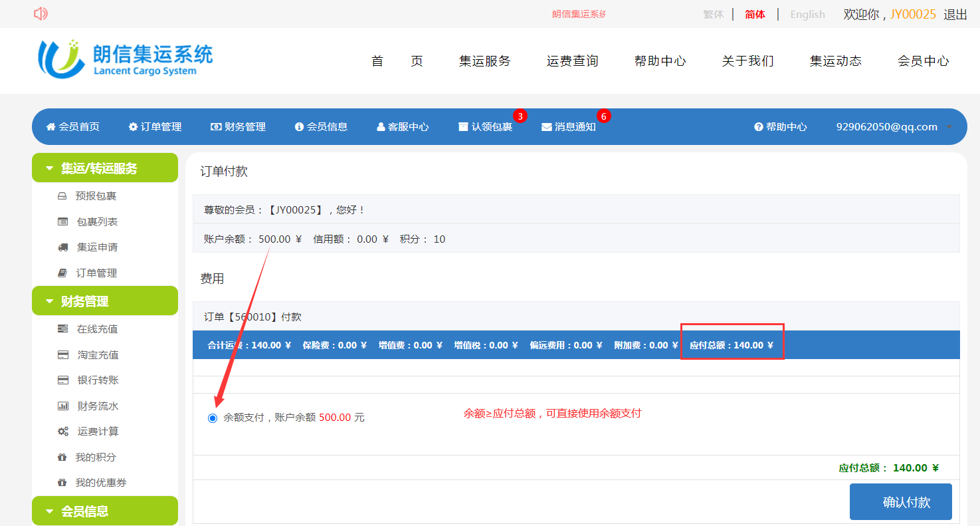
Task: Open 消息通知 in the member navigation bar
Action: (574, 127)
